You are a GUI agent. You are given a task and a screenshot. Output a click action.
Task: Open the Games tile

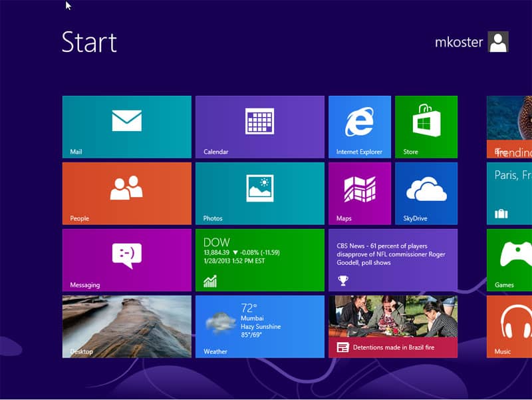coord(509,260)
